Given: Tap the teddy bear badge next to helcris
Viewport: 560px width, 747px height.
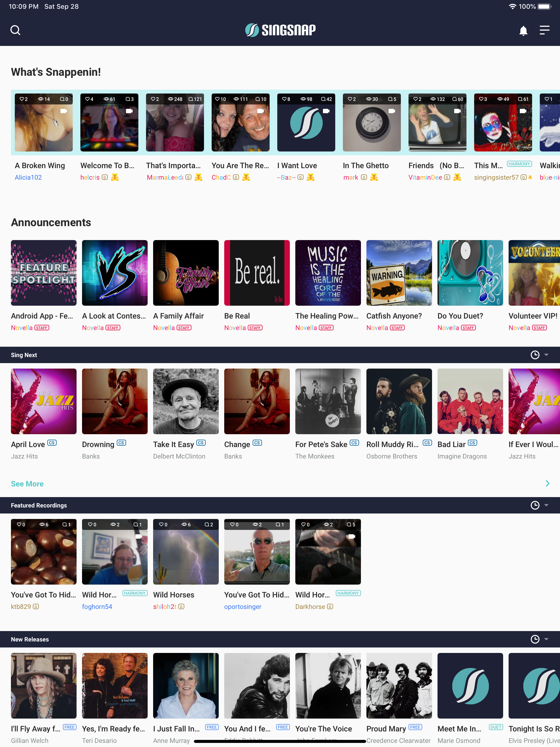Looking at the screenshot, I should tap(115, 177).
